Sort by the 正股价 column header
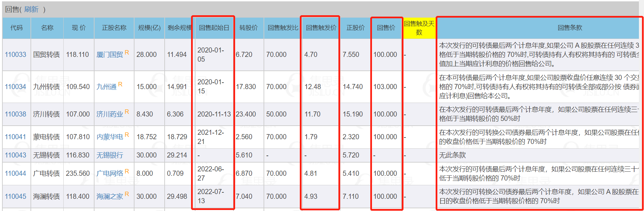This screenshot has height=211, width=644. (356, 28)
